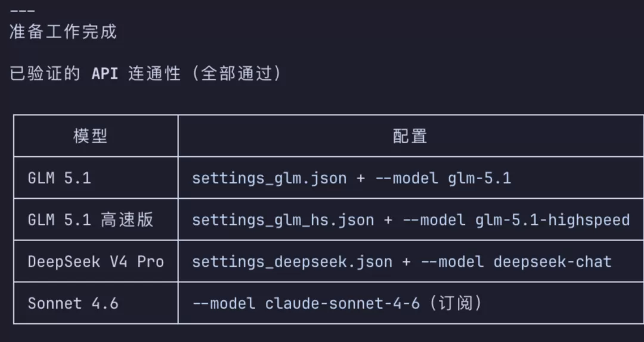
Task: Click the 已验证的 API 连通性 line
Action: click(x=145, y=73)
